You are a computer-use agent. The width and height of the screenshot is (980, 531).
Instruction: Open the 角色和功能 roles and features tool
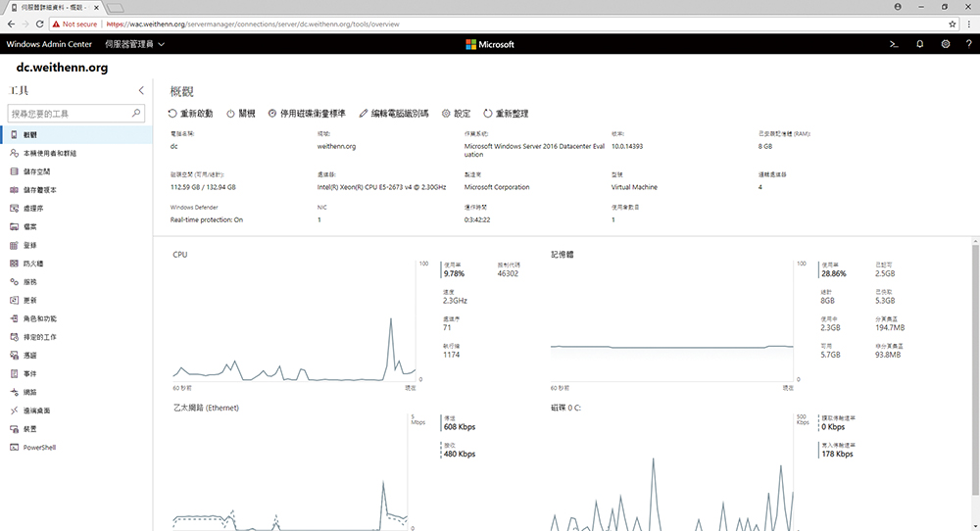75,318
